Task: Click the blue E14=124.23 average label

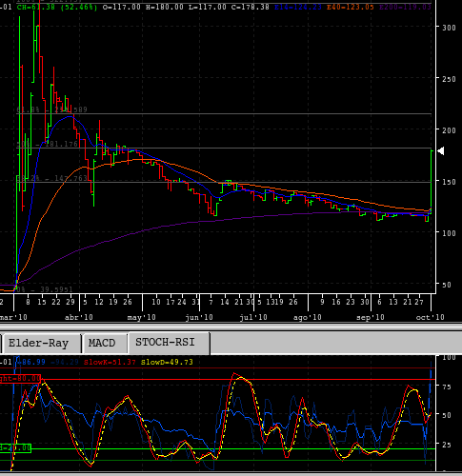Action: [x=298, y=7]
